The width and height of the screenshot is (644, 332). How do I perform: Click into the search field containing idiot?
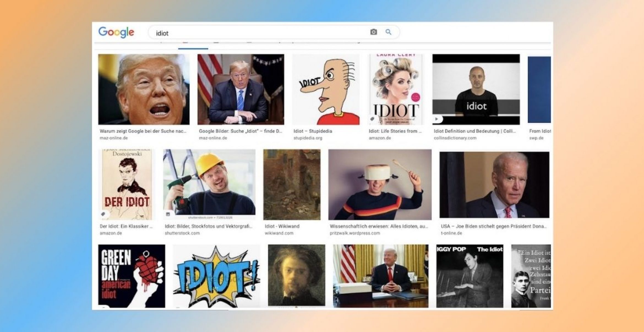click(259, 33)
